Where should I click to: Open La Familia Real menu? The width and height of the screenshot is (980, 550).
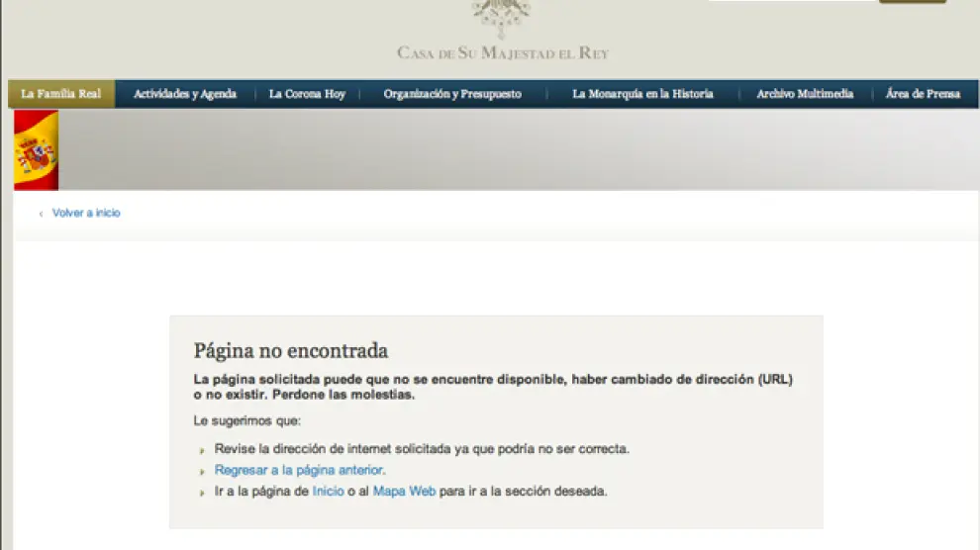(x=61, y=94)
